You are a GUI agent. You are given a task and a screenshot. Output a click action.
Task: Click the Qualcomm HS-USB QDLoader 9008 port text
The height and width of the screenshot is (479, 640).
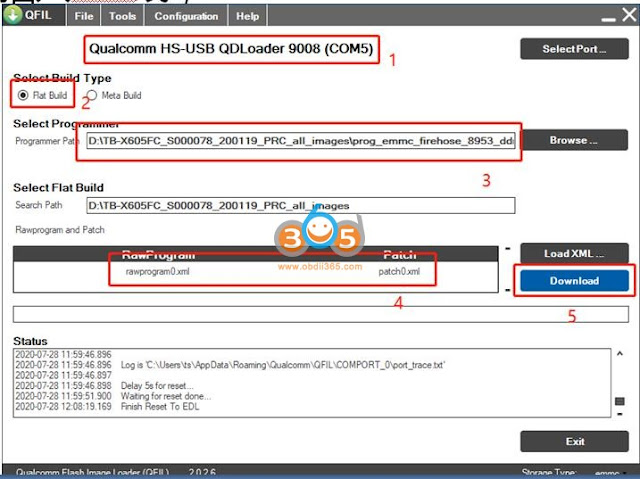click(x=231, y=49)
